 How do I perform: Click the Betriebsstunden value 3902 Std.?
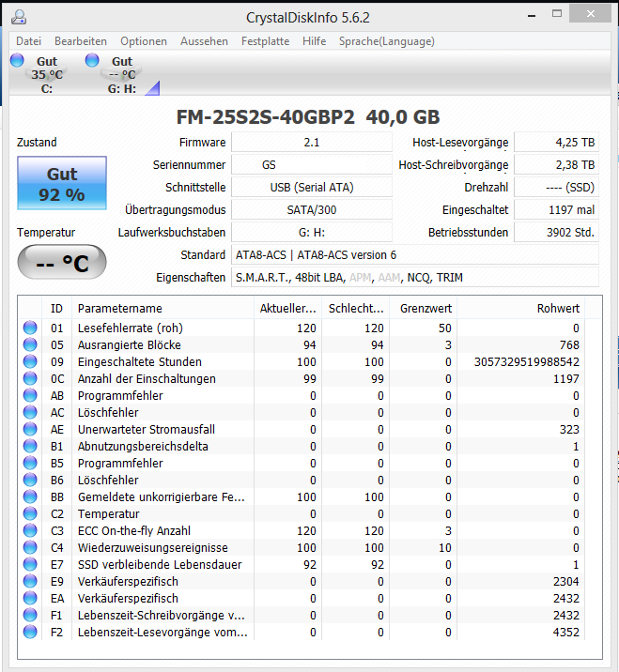click(556, 232)
